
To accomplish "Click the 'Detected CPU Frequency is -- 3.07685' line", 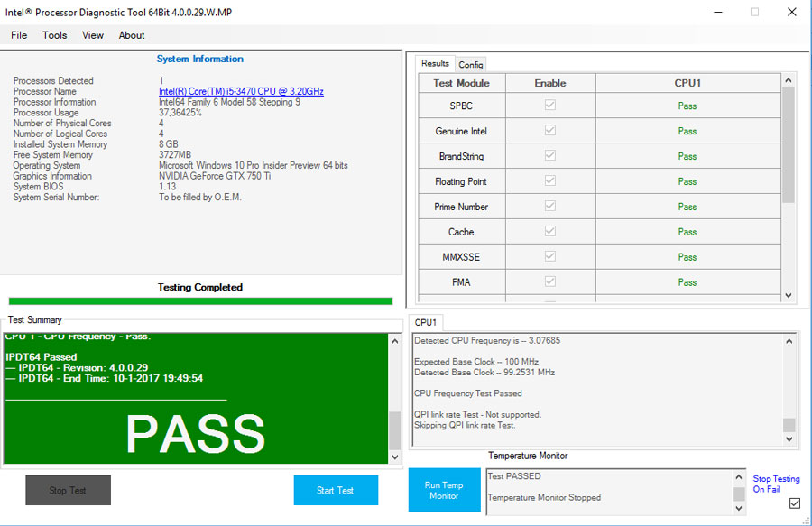I will click(487, 341).
